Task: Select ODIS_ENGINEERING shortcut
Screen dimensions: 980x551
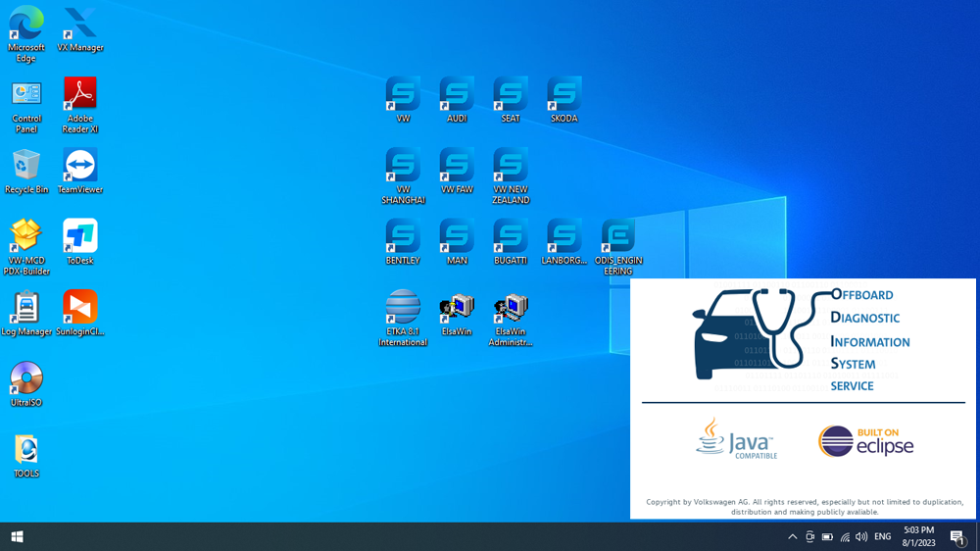Action: click(618, 246)
